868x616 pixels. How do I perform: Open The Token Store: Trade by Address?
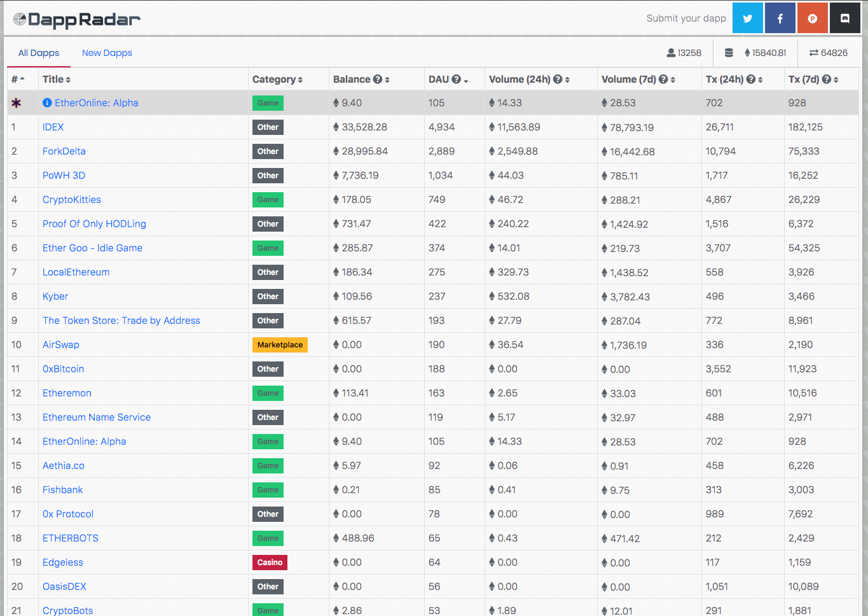click(121, 320)
